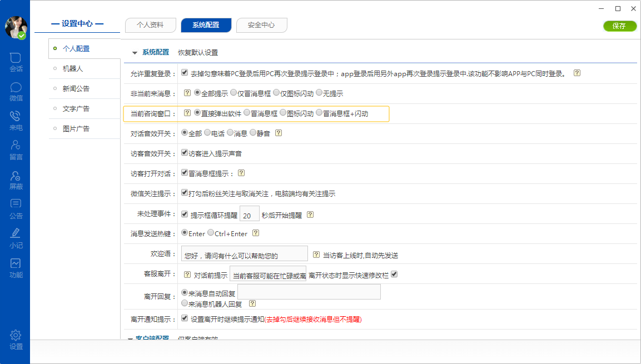Switch to the 安全中心 tab
Image resolution: width=641 pixels, height=364 pixels.
click(x=261, y=25)
